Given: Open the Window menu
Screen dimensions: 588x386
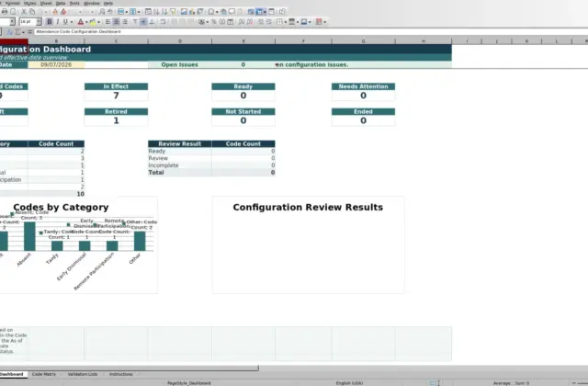Looking at the screenshot, I should (92, 3).
